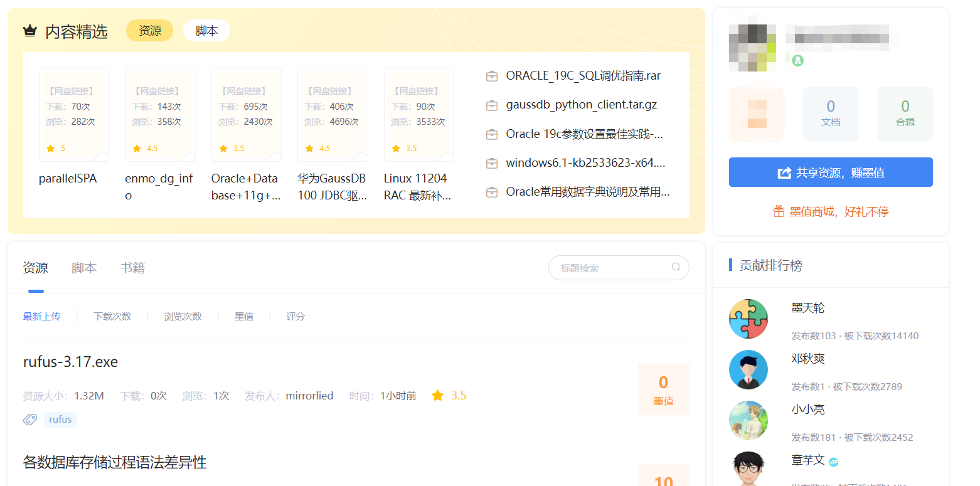980x486 pixels.
Task: Open 小小亮 name in 贡献排行榜
Action: click(808, 409)
